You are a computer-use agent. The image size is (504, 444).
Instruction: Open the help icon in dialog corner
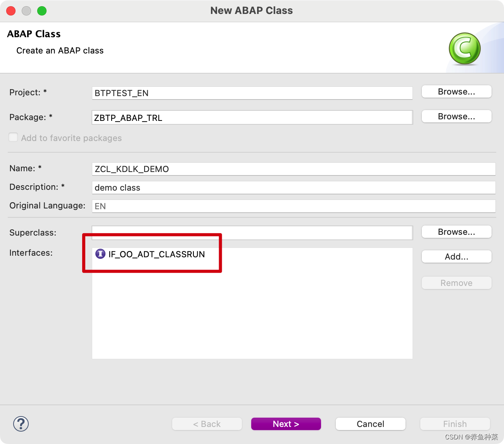pos(21,424)
